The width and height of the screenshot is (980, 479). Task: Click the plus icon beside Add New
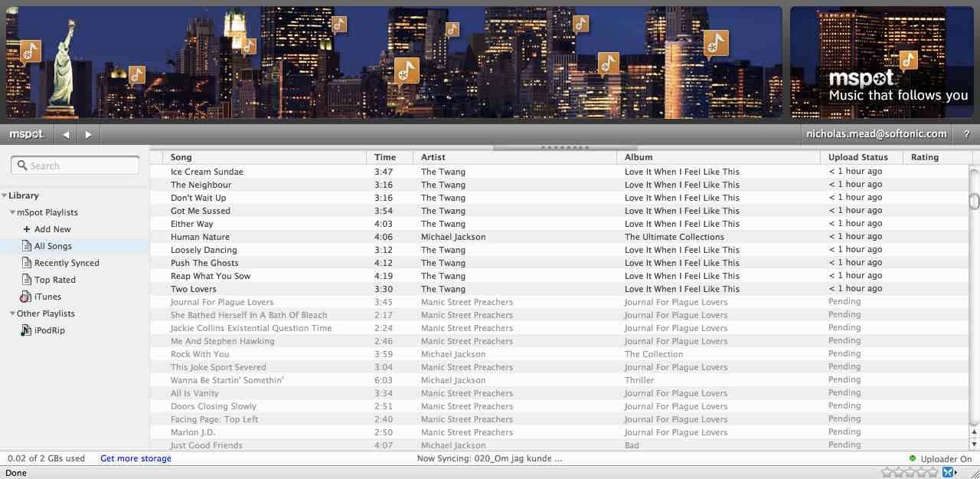pos(27,229)
